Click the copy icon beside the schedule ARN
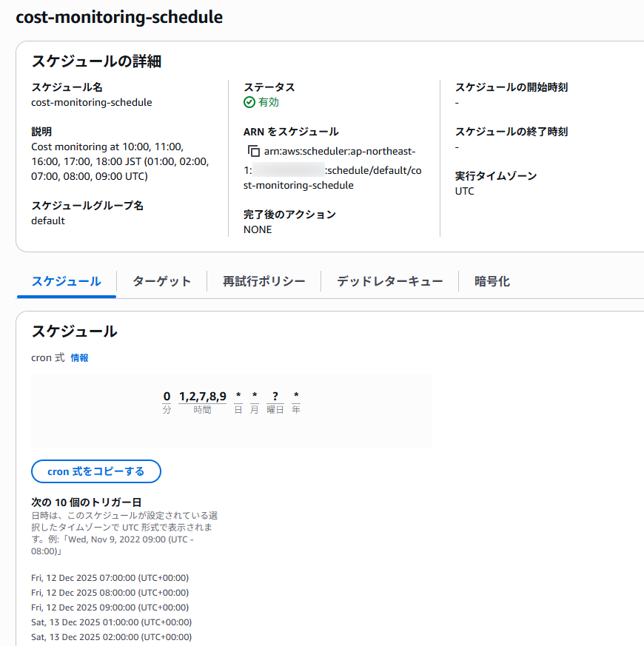The width and height of the screenshot is (644, 646). pyautogui.click(x=254, y=151)
